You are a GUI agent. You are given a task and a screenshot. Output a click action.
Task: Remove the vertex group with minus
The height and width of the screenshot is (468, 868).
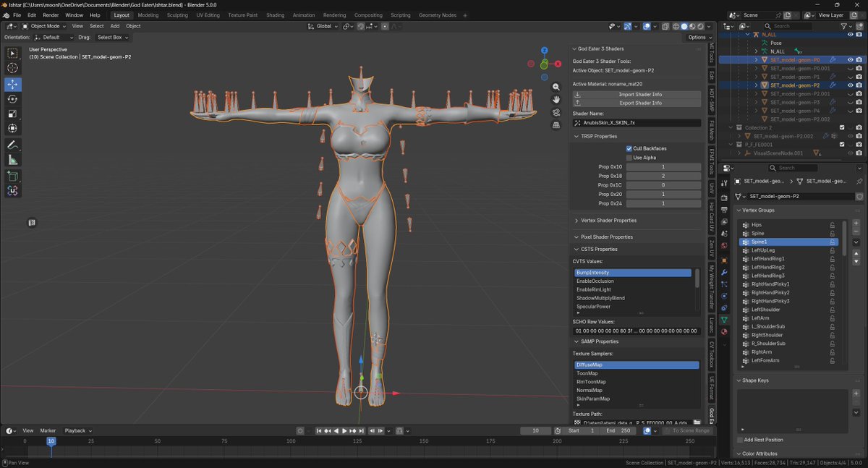click(x=856, y=231)
